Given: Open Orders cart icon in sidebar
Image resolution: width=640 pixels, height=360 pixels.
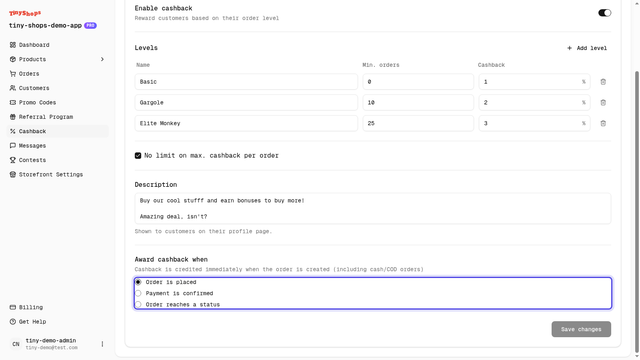Looking at the screenshot, I should pos(13,74).
